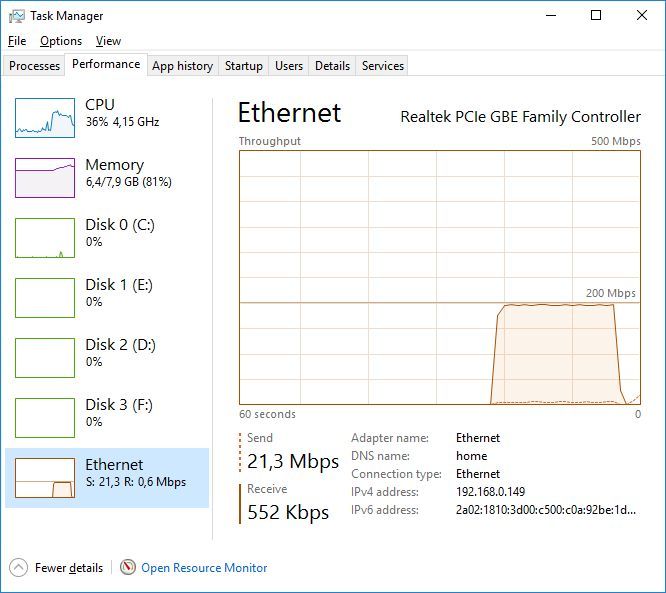The width and height of the screenshot is (666, 593).
Task: Open the File menu
Action: tap(17, 41)
